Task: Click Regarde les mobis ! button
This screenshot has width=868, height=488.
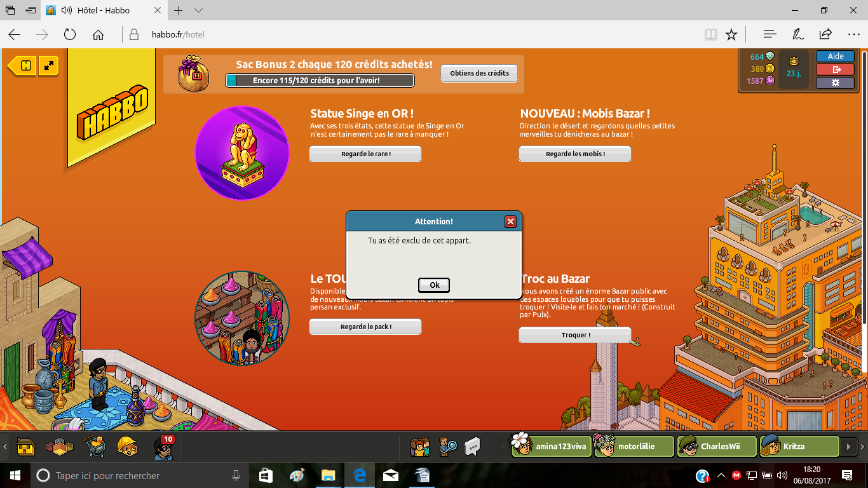Action: 575,154
